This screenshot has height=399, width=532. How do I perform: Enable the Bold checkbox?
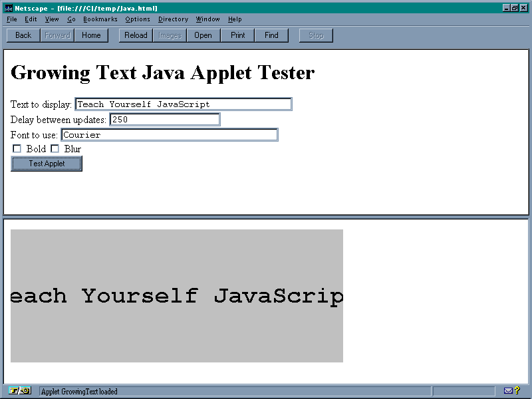click(17, 149)
